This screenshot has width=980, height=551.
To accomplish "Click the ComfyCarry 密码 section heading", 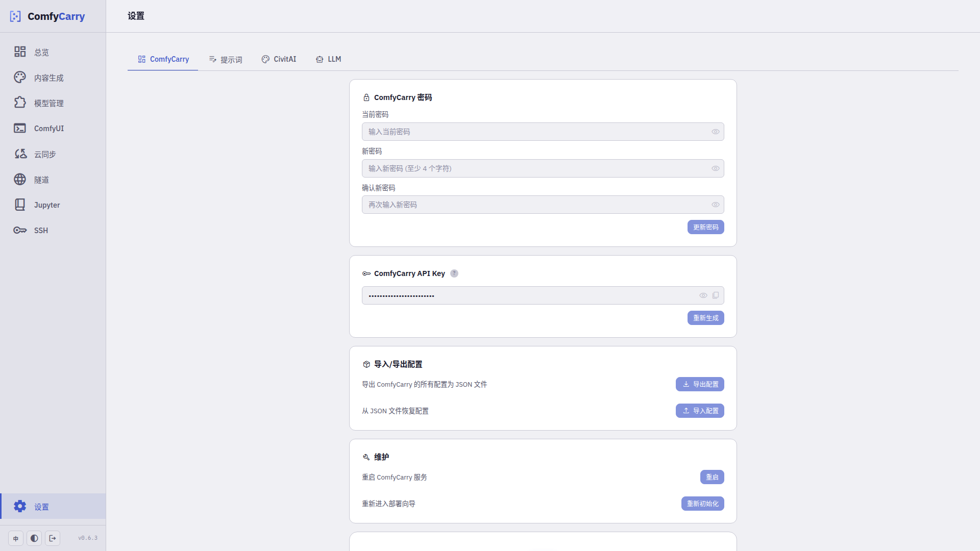I will 403,97.
